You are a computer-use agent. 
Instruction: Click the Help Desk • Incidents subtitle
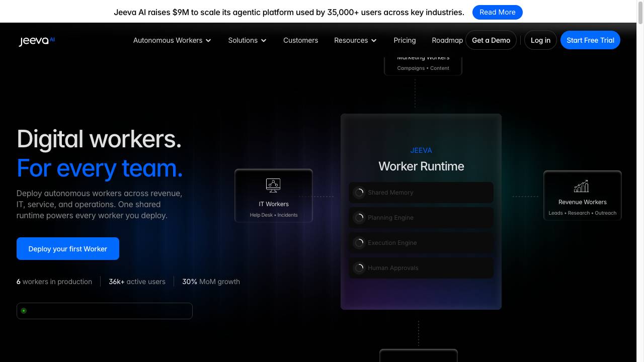tap(274, 215)
